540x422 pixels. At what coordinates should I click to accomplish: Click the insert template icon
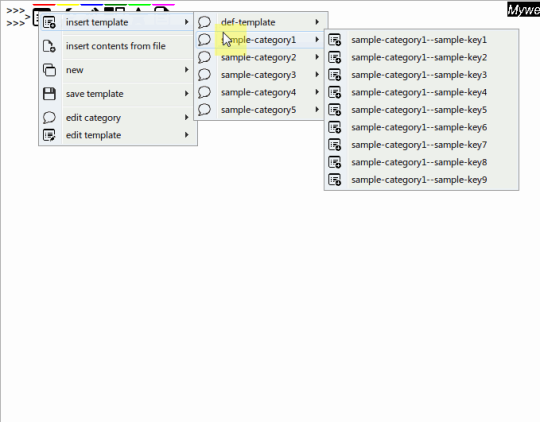pos(49,22)
